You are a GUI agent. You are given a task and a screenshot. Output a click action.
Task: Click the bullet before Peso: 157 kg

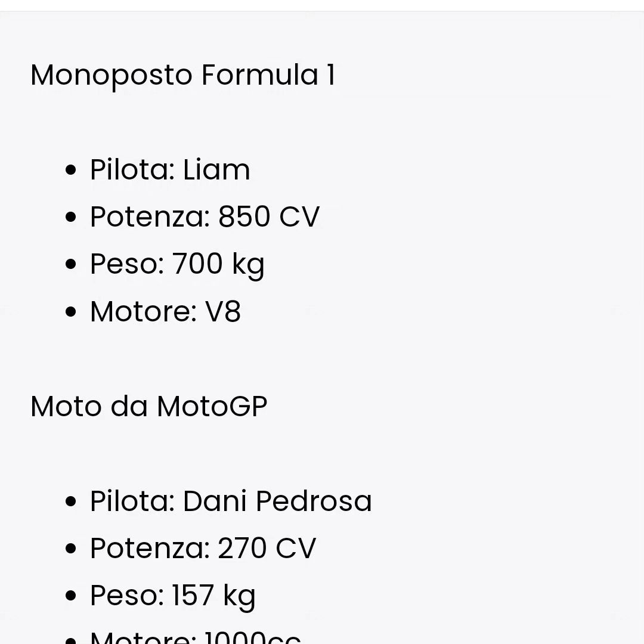[70, 596]
